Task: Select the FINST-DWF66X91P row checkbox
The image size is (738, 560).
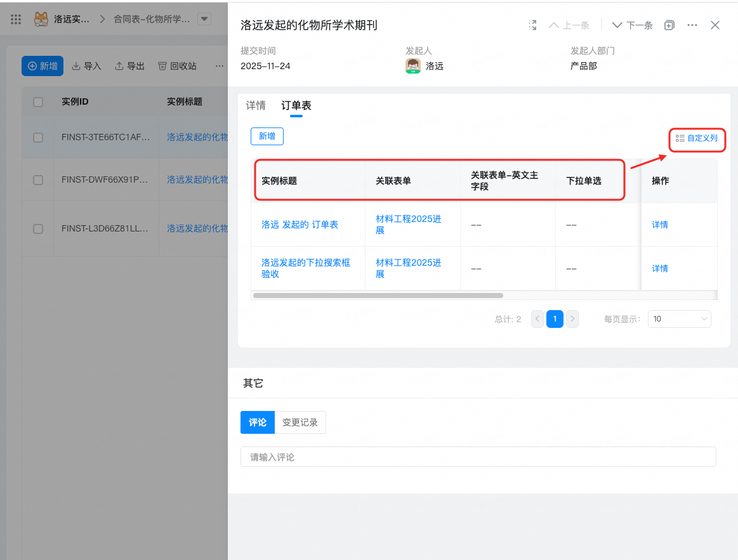Action: pyautogui.click(x=38, y=180)
